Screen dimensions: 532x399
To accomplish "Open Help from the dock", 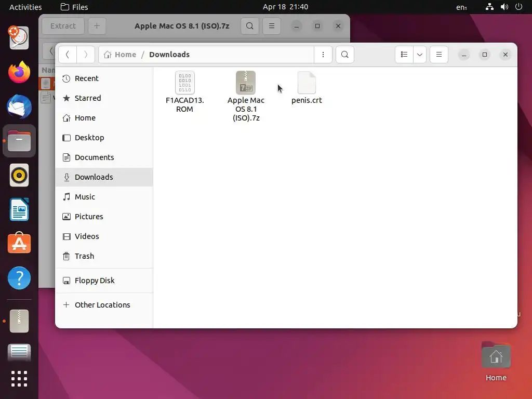I will click(19, 278).
